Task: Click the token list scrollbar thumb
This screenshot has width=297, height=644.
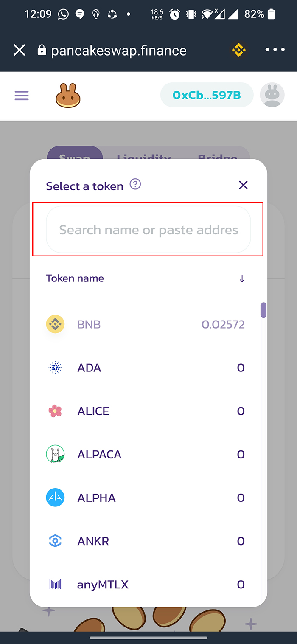Action: tap(263, 310)
